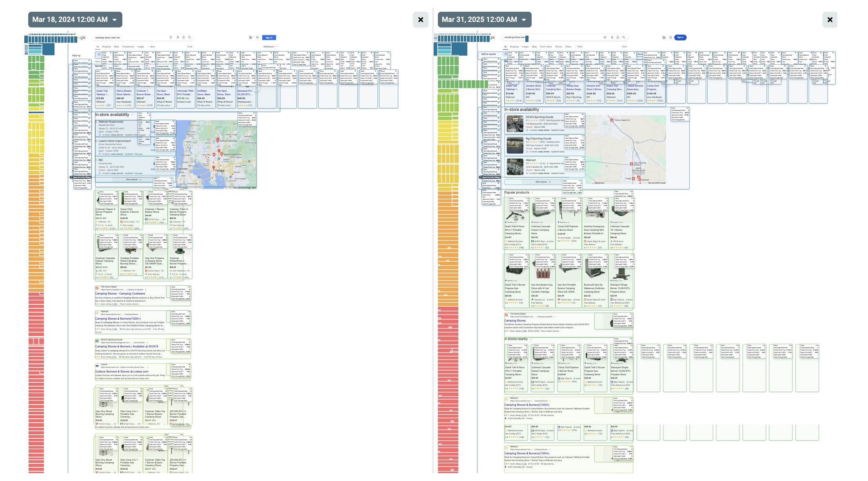Switch to the Short videos tab in the 2025 snapshot
The width and height of the screenshot is (868, 481).
point(546,47)
